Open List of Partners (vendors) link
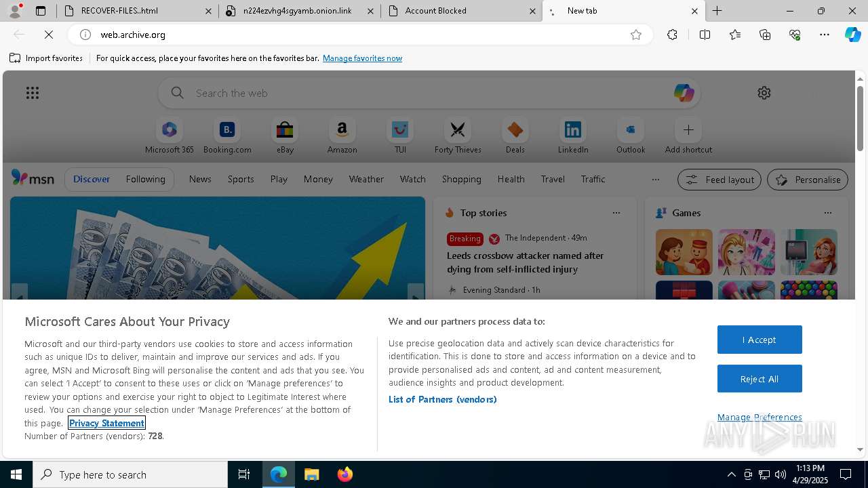 point(442,399)
